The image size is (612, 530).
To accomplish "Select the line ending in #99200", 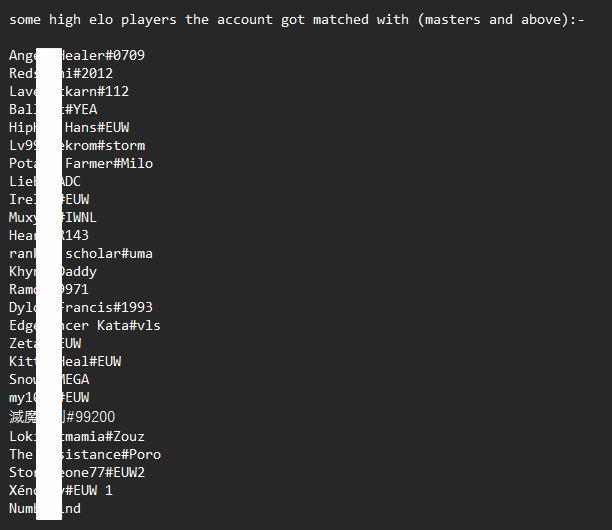I will click(62, 417).
